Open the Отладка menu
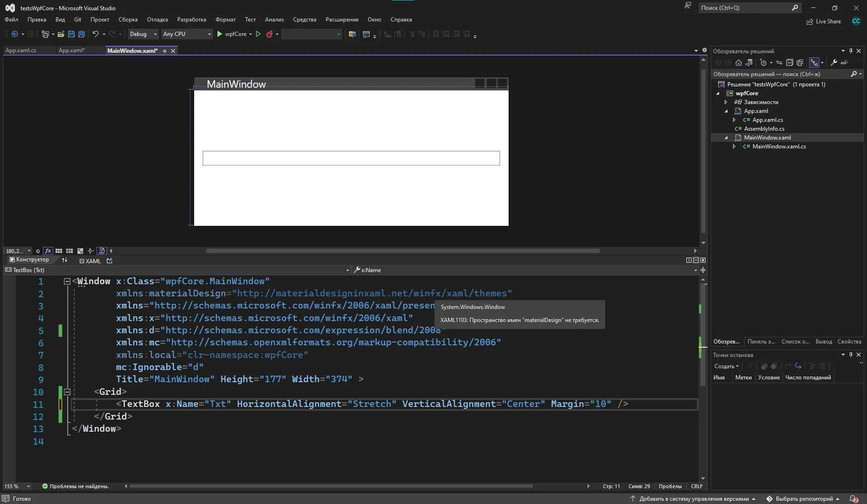The width and height of the screenshot is (867, 504). (x=157, y=20)
